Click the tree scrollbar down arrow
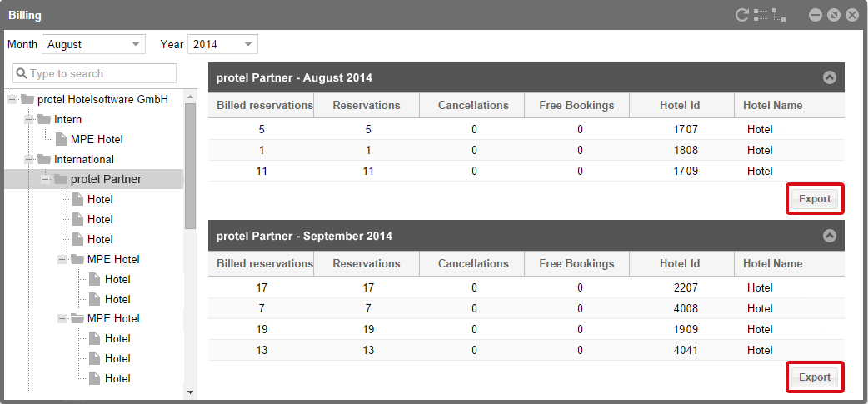 [x=191, y=392]
